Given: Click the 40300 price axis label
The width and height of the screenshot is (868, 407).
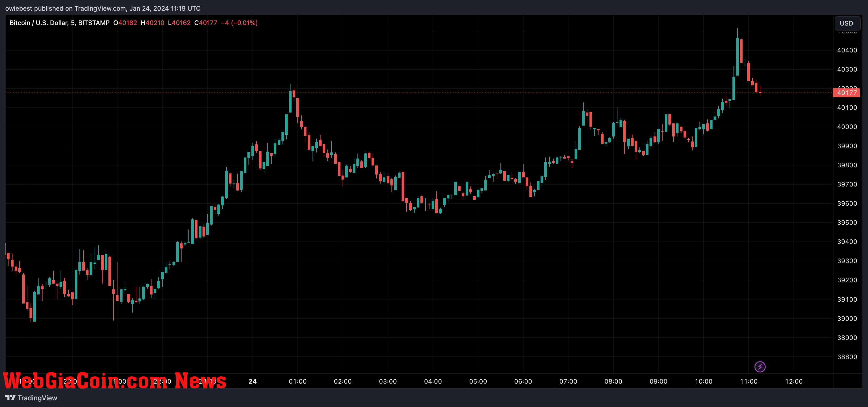Looking at the screenshot, I should 847,69.
